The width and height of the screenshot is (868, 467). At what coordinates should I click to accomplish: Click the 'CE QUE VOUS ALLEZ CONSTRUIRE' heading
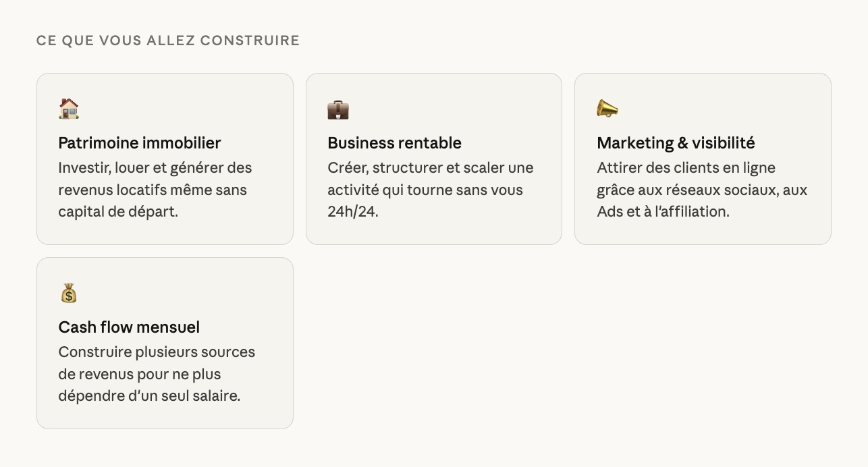point(168,40)
